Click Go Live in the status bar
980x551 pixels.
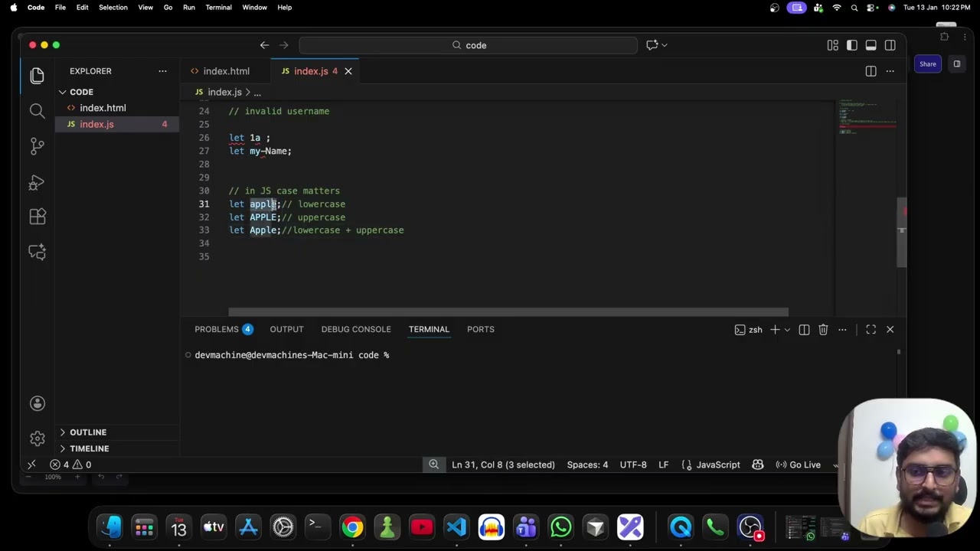click(x=798, y=465)
